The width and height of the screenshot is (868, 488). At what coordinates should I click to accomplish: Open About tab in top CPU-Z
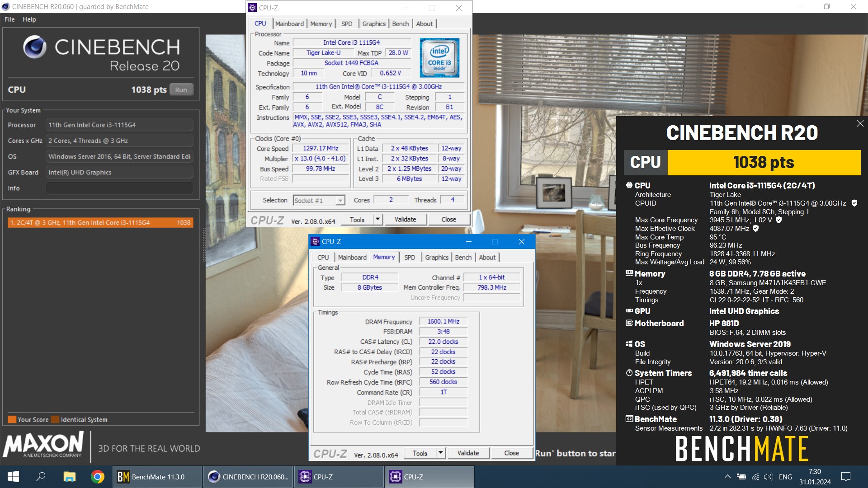pyautogui.click(x=424, y=23)
